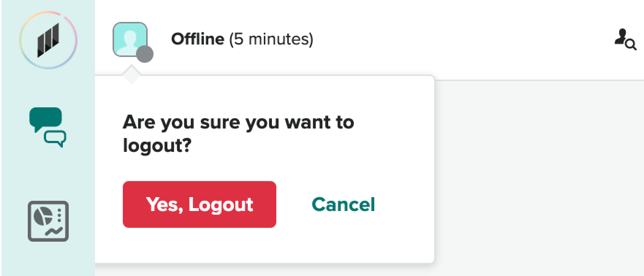Cancel the logout confirmation
Image resolution: width=644 pixels, height=276 pixels.
(x=343, y=204)
